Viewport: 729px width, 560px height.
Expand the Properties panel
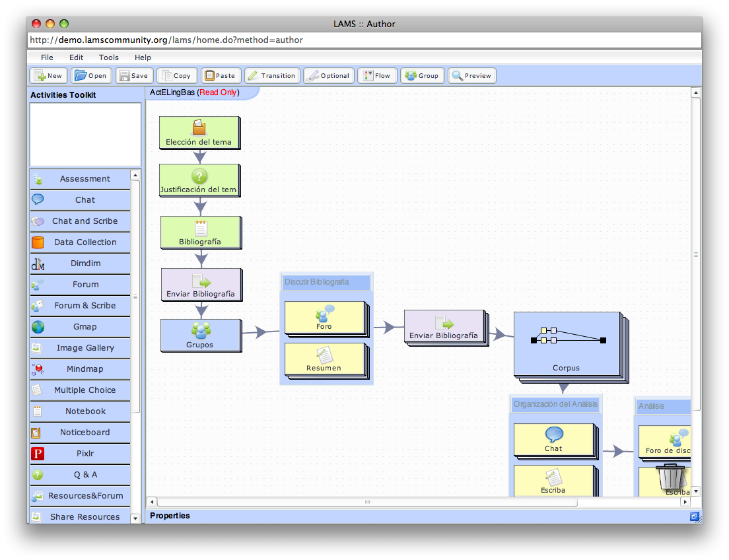pyautogui.click(x=694, y=516)
